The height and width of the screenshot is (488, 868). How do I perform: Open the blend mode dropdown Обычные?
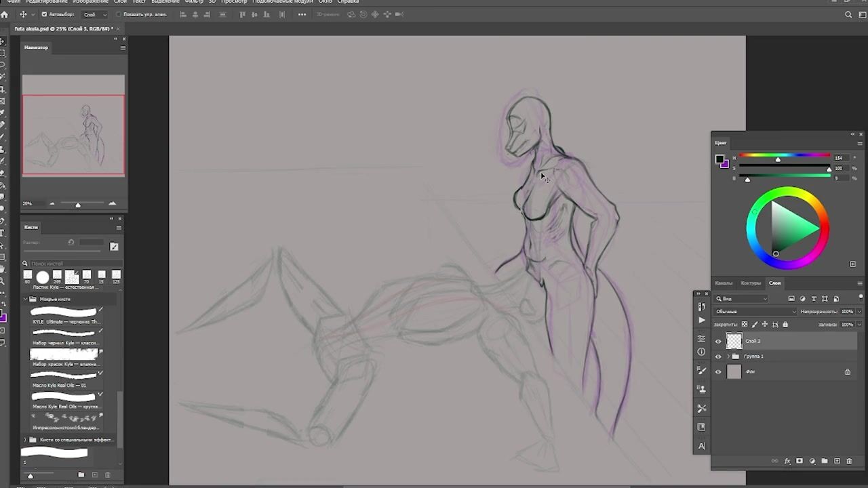[x=755, y=311]
